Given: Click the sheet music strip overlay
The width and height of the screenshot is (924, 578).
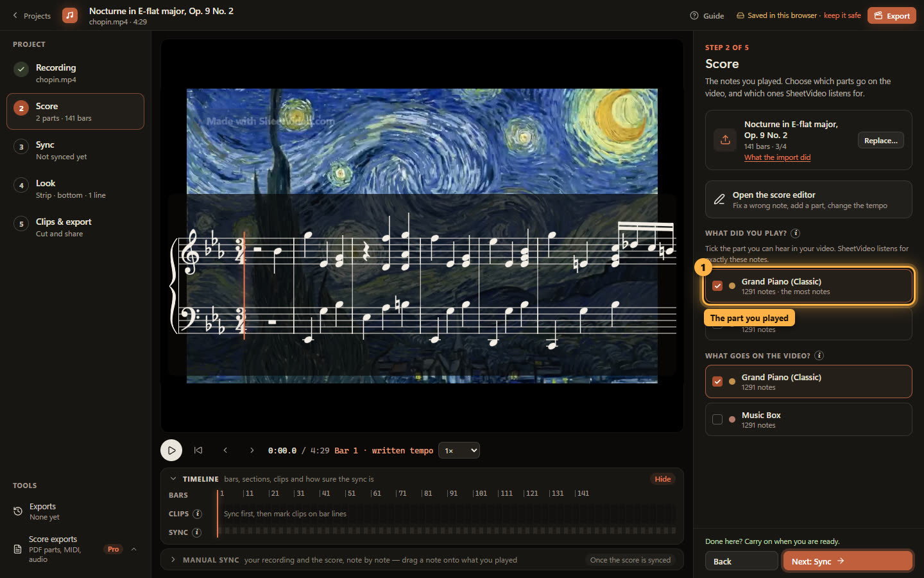Looking at the screenshot, I should pos(422,285).
